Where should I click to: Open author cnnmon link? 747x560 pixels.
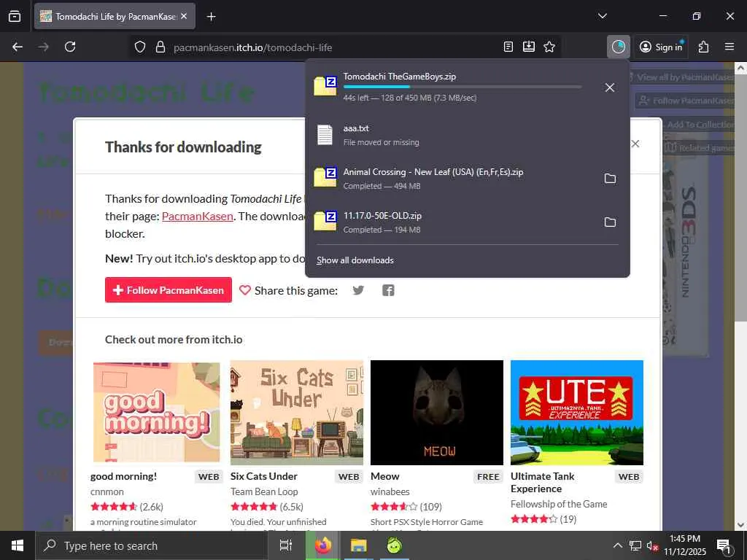pyautogui.click(x=107, y=492)
